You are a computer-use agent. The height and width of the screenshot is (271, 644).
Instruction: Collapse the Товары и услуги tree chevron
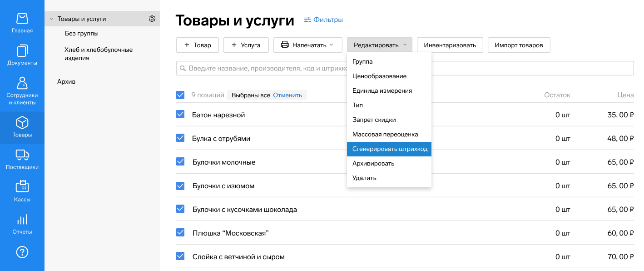coord(51,19)
